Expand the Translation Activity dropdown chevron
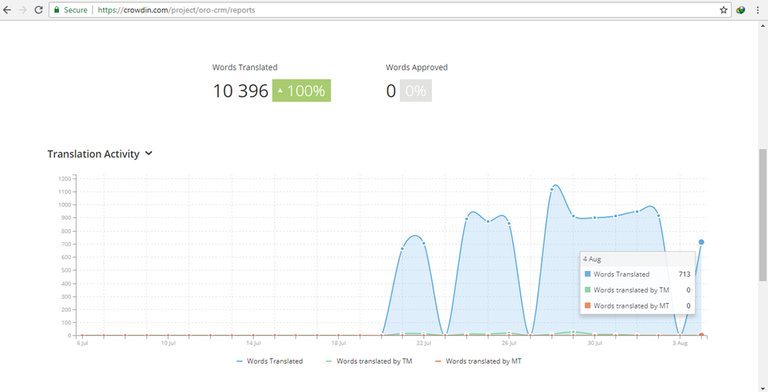Viewport: 768px width, 392px height. 149,153
